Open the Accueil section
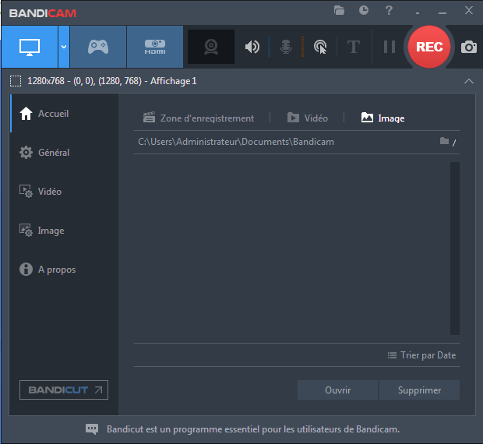Image resolution: width=483 pixels, height=448 pixels. pyautogui.click(x=64, y=114)
